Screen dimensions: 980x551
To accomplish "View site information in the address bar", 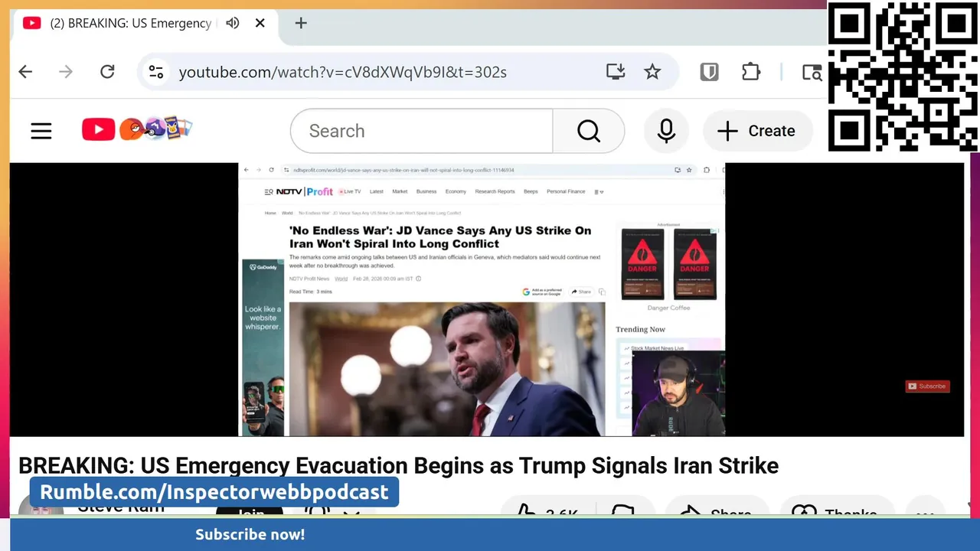I will tap(156, 72).
